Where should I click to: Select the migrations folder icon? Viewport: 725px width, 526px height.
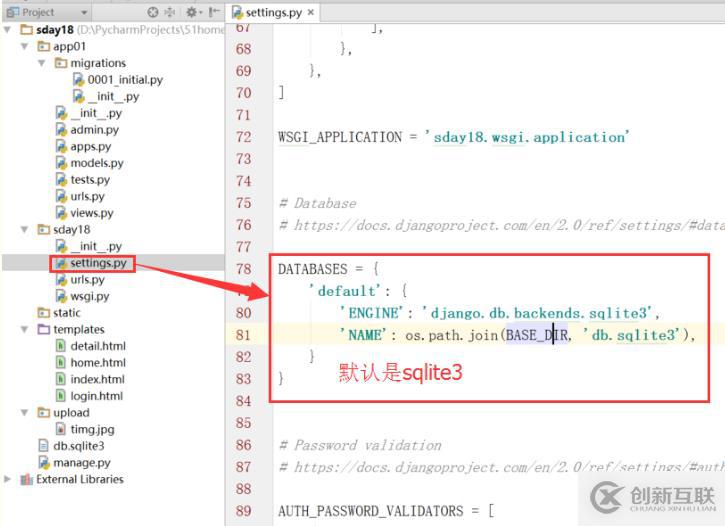click(61, 63)
